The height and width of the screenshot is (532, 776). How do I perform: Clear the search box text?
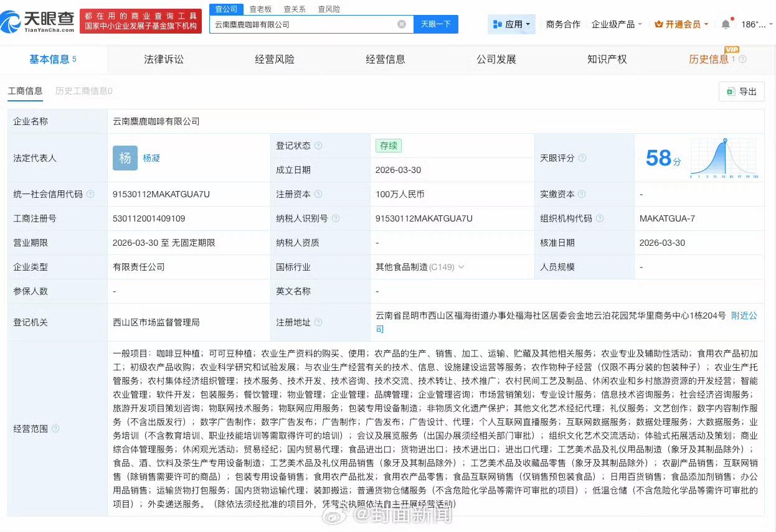tap(402, 24)
